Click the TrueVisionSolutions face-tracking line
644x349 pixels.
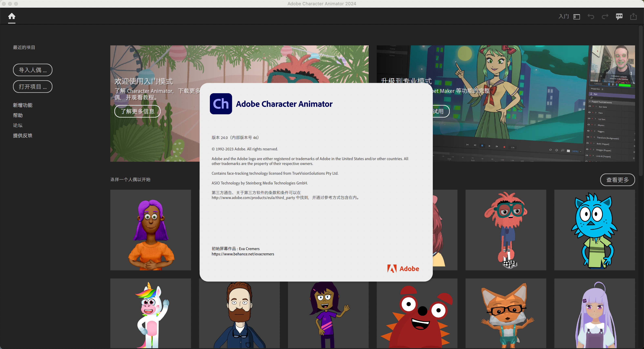pos(275,173)
